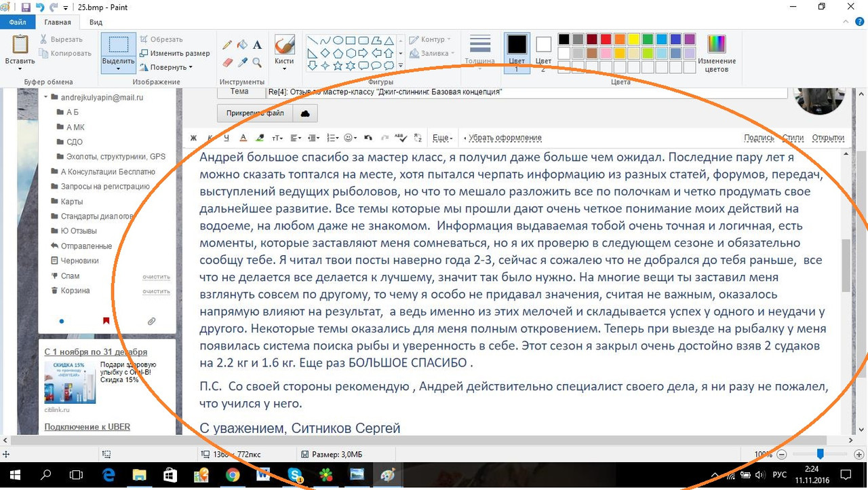Switch to the Вид ribbon tab
This screenshot has width=868, height=490.
(x=95, y=22)
